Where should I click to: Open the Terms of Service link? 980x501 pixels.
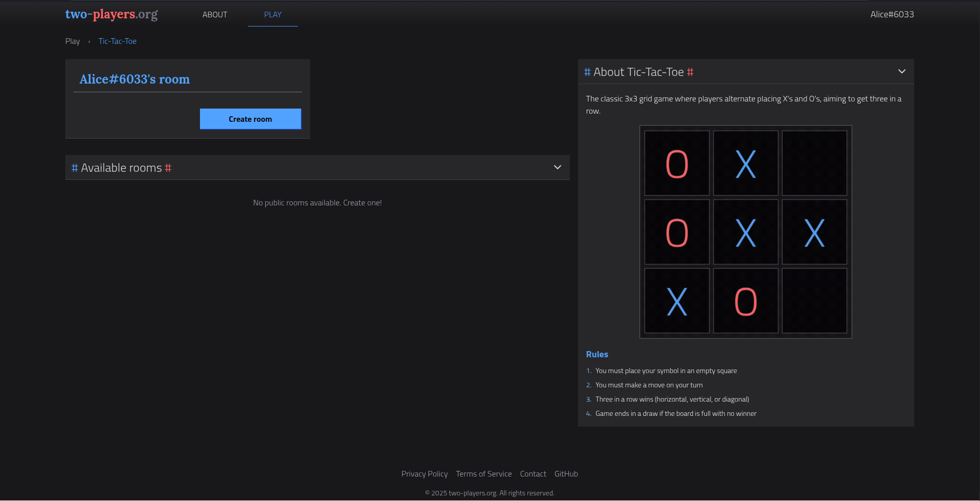pos(484,474)
